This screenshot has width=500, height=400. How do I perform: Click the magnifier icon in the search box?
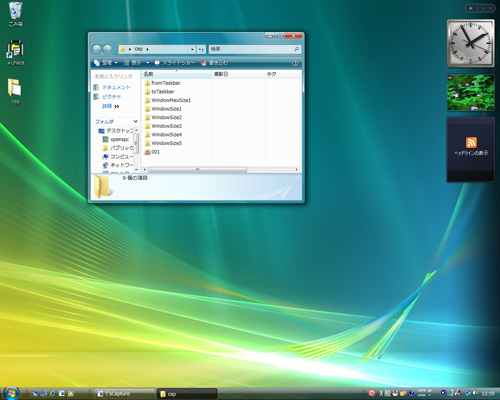click(x=296, y=49)
